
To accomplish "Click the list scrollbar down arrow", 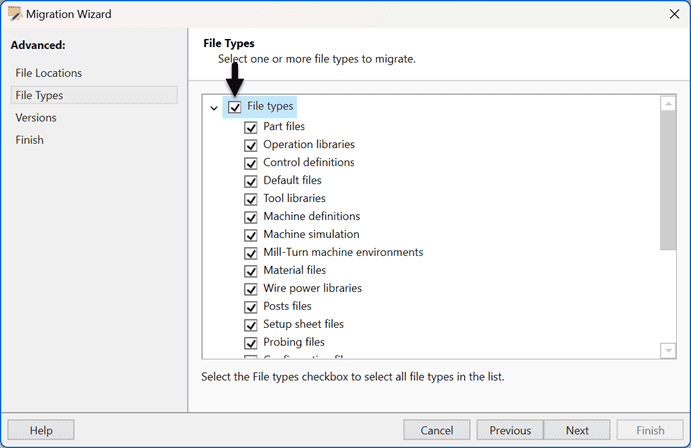I will click(668, 351).
